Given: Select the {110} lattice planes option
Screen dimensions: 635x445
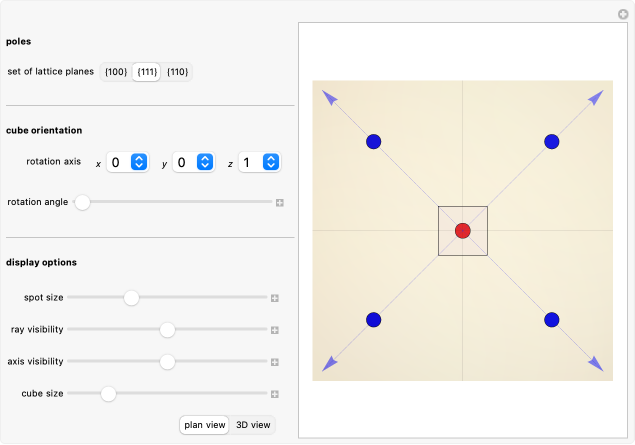Looking at the screenshot, I should pos(177,72).
